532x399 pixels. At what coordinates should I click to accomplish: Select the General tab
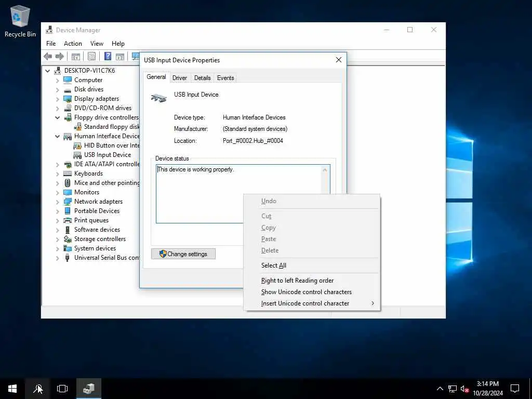pyautogui.click(x=156, y=77)
